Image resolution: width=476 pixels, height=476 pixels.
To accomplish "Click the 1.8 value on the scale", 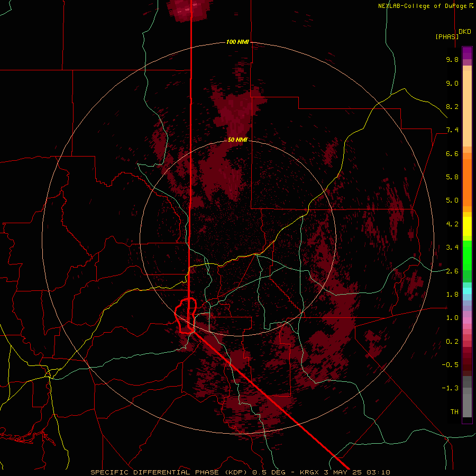I will [452, 295].
